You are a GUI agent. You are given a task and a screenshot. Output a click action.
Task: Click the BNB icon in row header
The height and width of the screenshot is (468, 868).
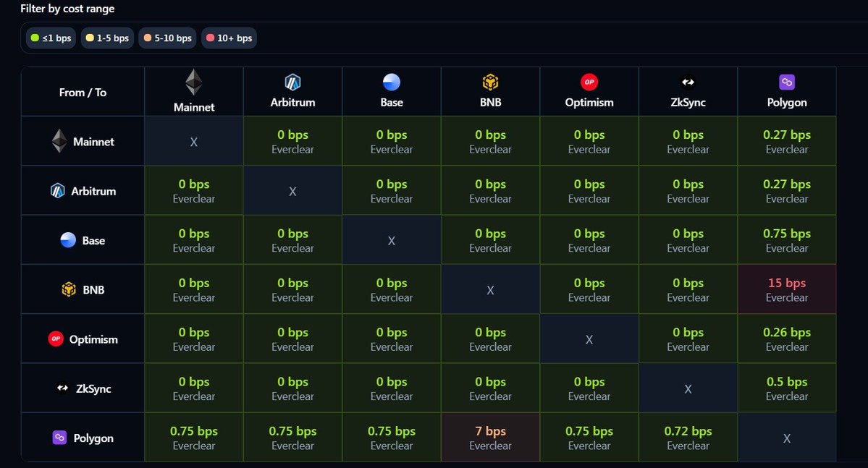[x=69, y=289]
